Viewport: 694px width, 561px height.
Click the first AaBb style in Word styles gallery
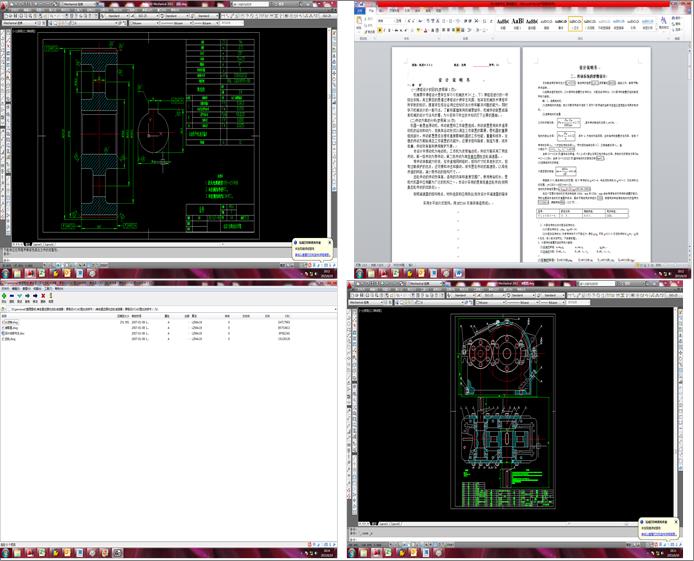pos(503,23)
